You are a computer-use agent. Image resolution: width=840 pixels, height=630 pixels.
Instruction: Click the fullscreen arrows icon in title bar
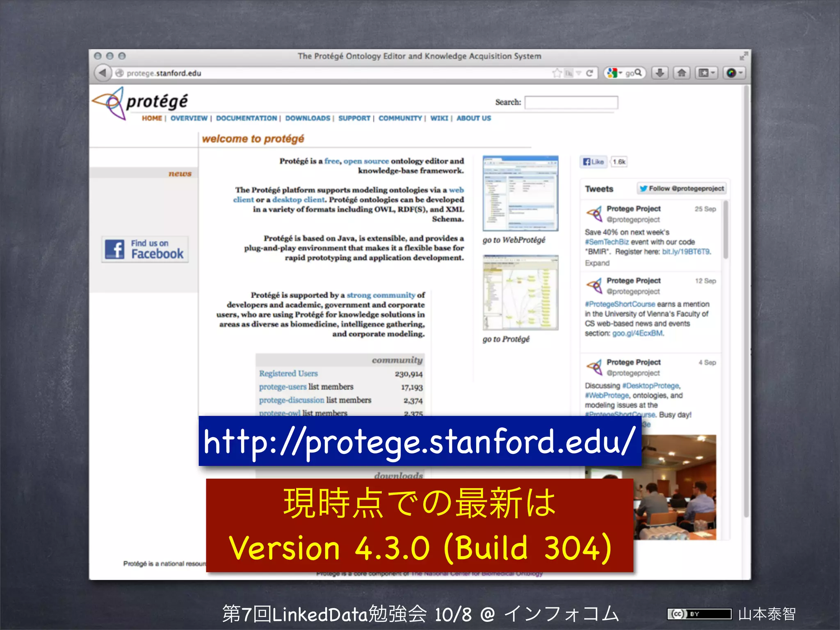744,56
